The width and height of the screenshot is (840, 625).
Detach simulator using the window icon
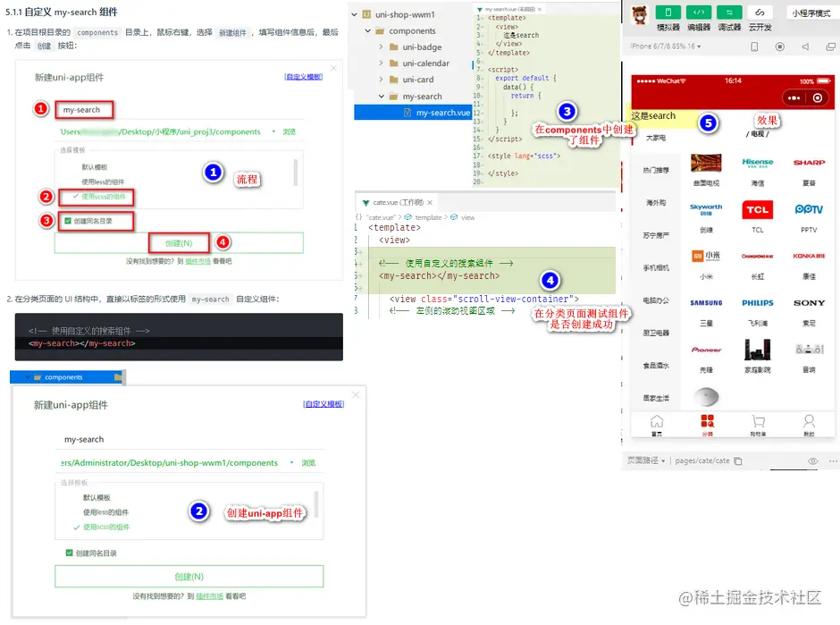(x=830, y=46)
